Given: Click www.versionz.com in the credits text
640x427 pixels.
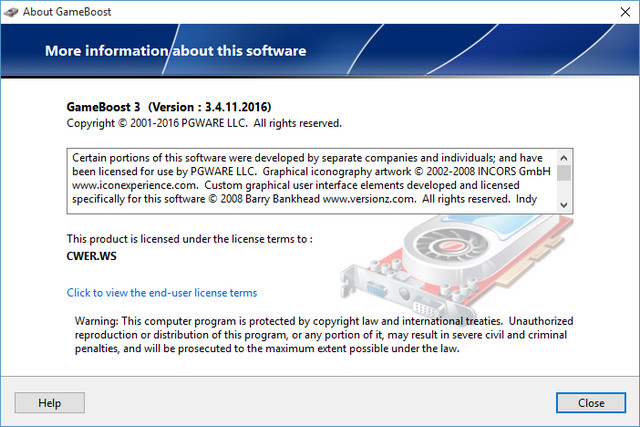Looking at the screenshot, I should pos(370,201).
